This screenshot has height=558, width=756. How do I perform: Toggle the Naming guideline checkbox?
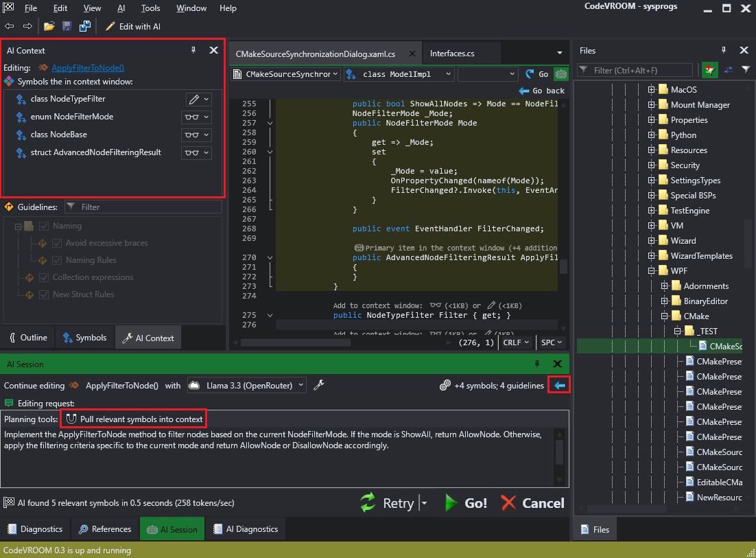[44, 226]
